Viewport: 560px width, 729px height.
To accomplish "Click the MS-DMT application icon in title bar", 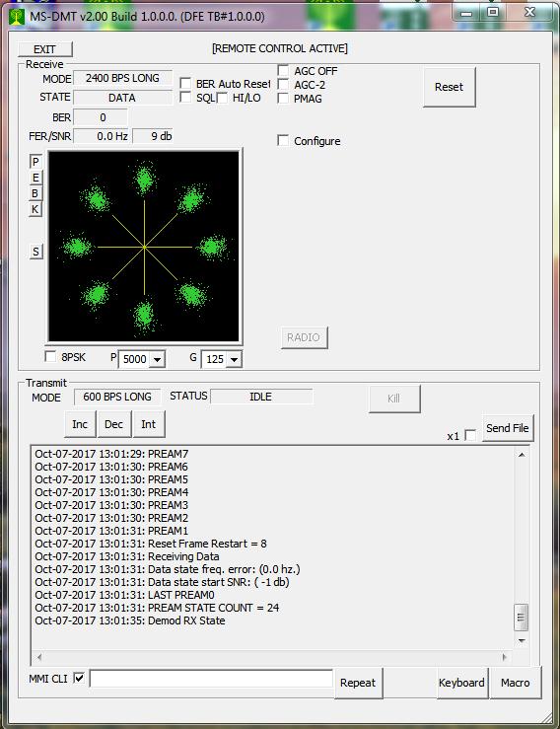I will [x=17, y=17].
